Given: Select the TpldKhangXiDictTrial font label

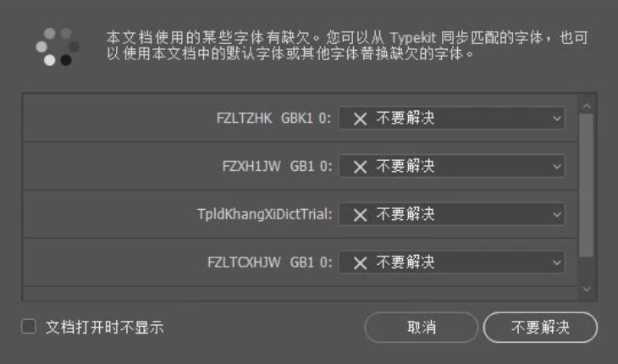Looking at the screenshot, I should click(263, 215).
